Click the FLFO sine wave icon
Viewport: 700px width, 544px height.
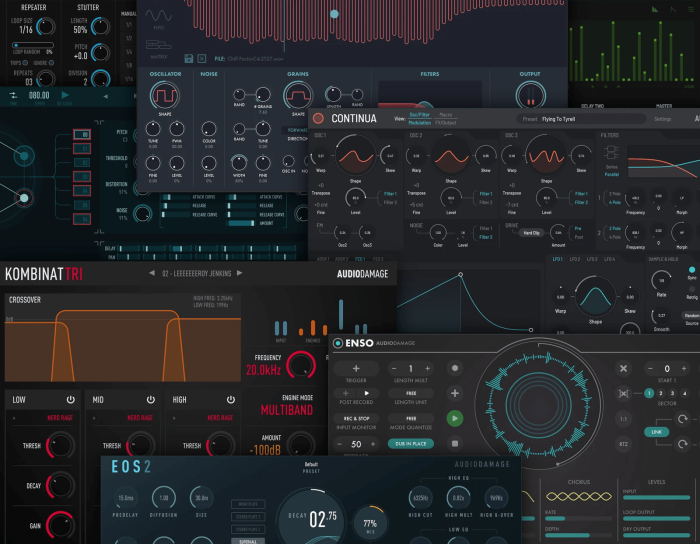coord(158,16)
